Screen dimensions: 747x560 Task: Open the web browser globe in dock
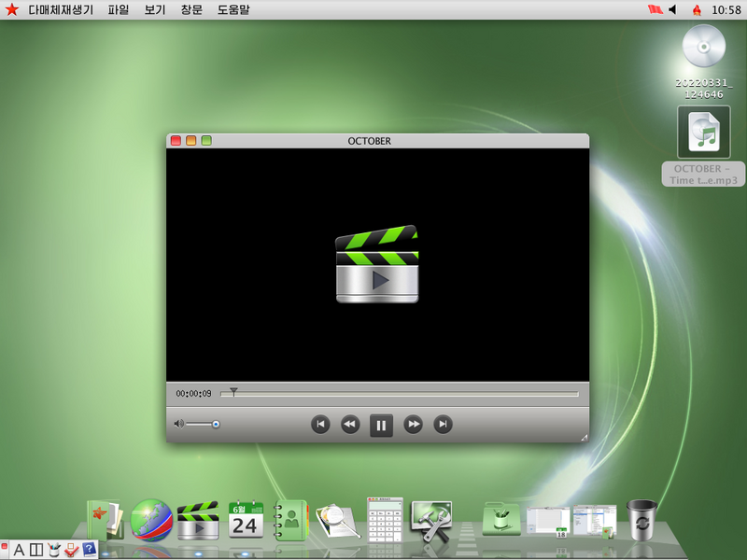pos(150,520)
